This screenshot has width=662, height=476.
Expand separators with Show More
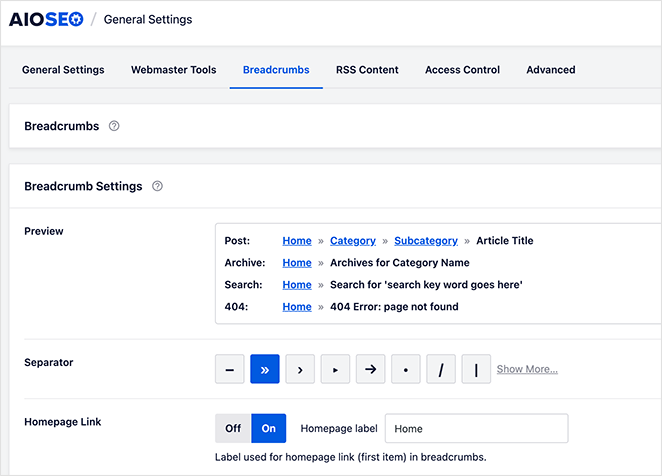(x=527, y=369)
